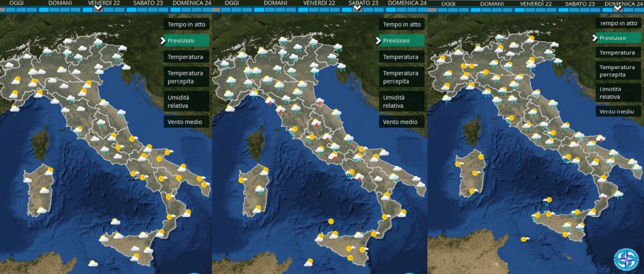Jump to DOMENICA 24 in left panel timeline
The width and height of the screenshot is (644, 274).
click(192, 3)
